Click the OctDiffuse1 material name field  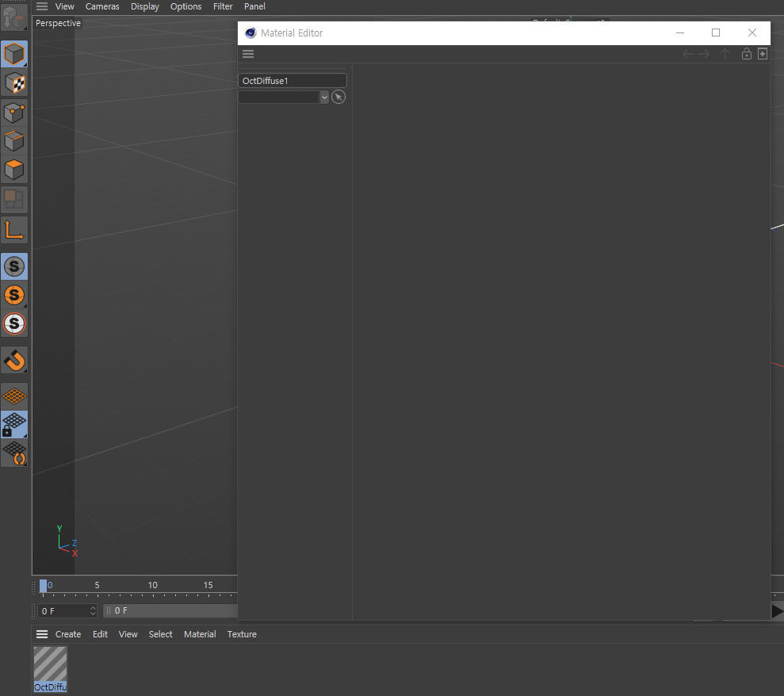293,81
